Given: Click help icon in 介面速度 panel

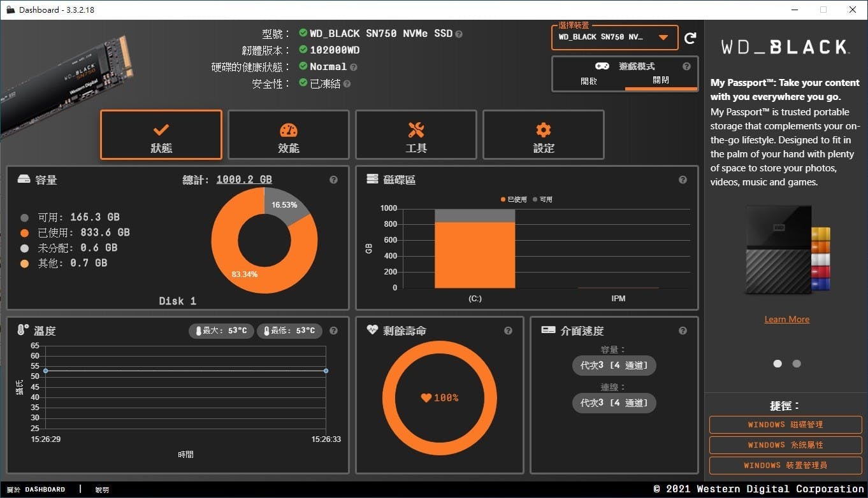Looking at the screenshot, I should pos(683,331).
